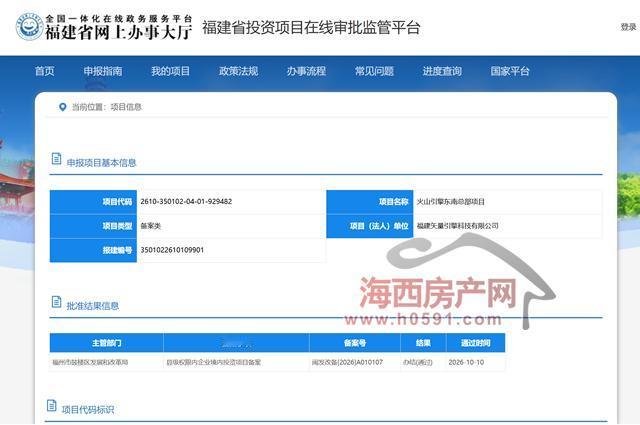The height and width of the screenshot is (425, 640).
Task: Click the 项目代码 label cell
Action: tap(93, 202)
